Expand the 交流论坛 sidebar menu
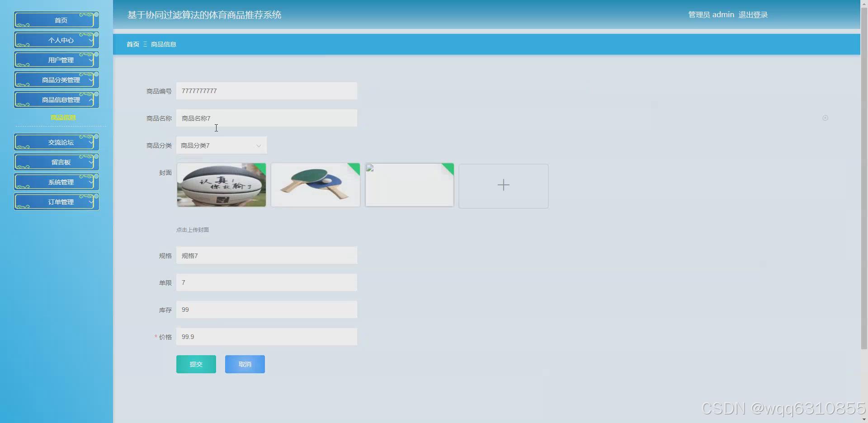This screenshot has height=423, width=868. [x=57, y=142]
